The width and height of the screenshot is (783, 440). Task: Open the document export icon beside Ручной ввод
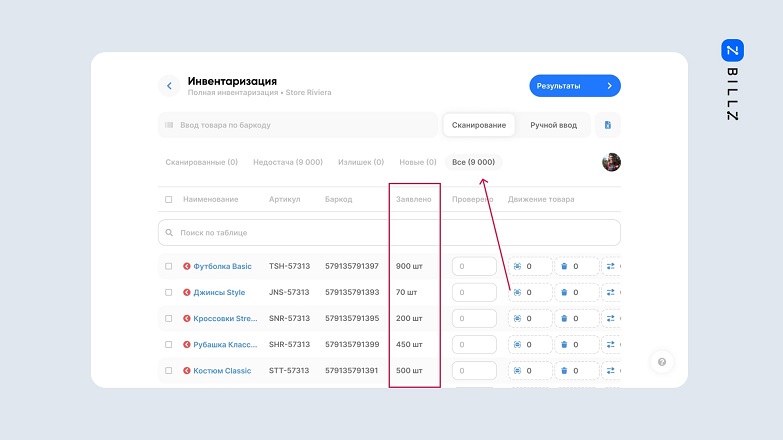tap(608, 125)
